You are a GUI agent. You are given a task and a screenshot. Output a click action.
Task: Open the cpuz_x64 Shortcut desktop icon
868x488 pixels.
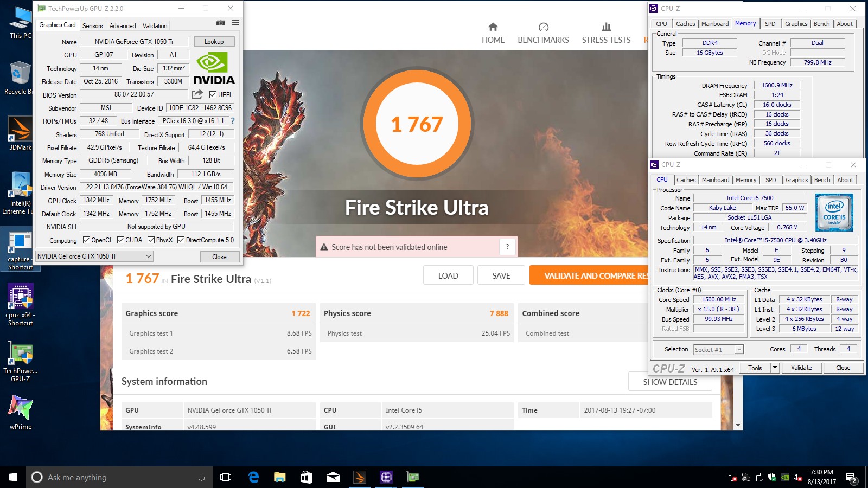(x=20, y=305)
